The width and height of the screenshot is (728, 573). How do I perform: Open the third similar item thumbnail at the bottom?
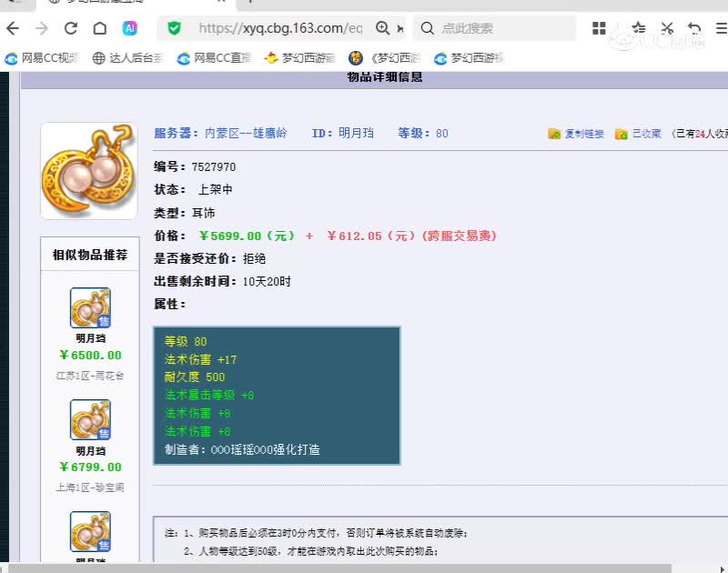(90, 531)
